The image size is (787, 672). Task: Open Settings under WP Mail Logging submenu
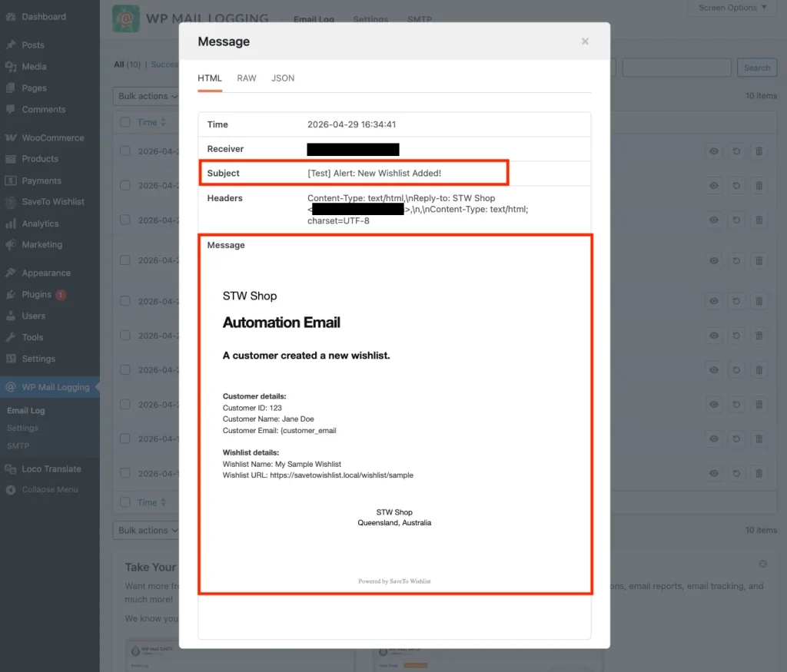click(x=22, y=428)
